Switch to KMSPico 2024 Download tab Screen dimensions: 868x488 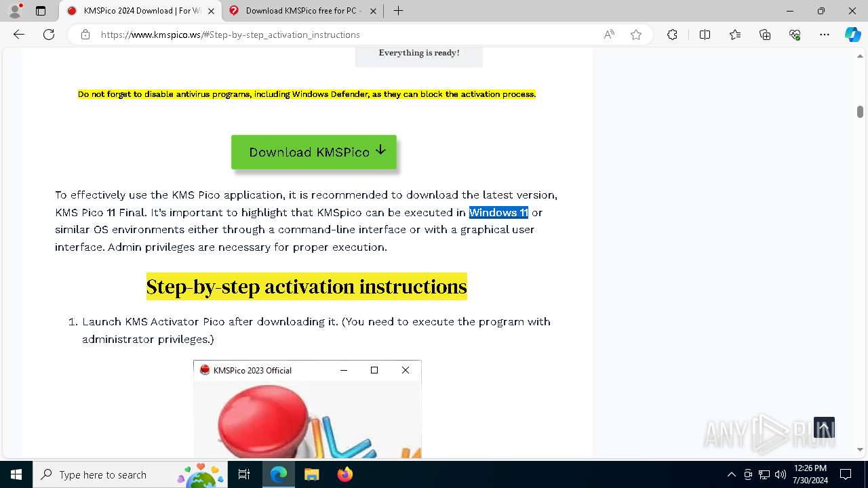point(140,11)
